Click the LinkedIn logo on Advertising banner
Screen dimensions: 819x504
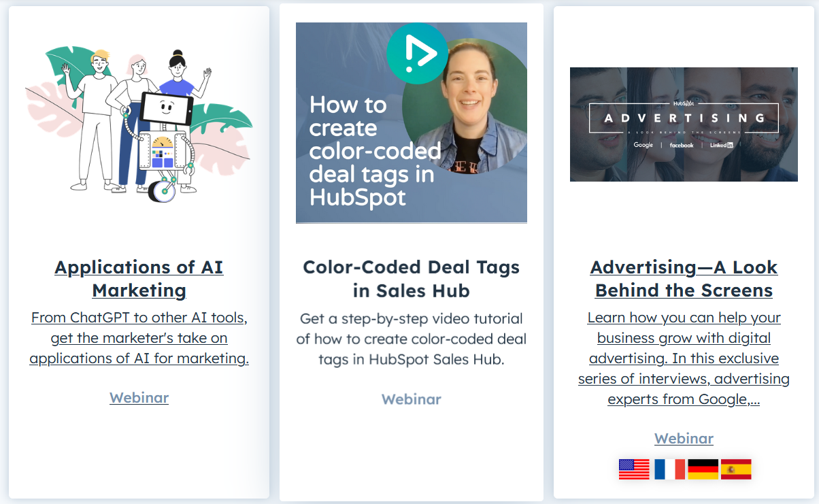[722, 145]
